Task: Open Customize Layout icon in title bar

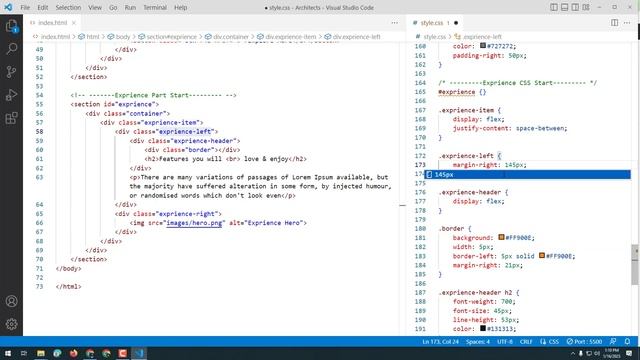Action: 586,7
